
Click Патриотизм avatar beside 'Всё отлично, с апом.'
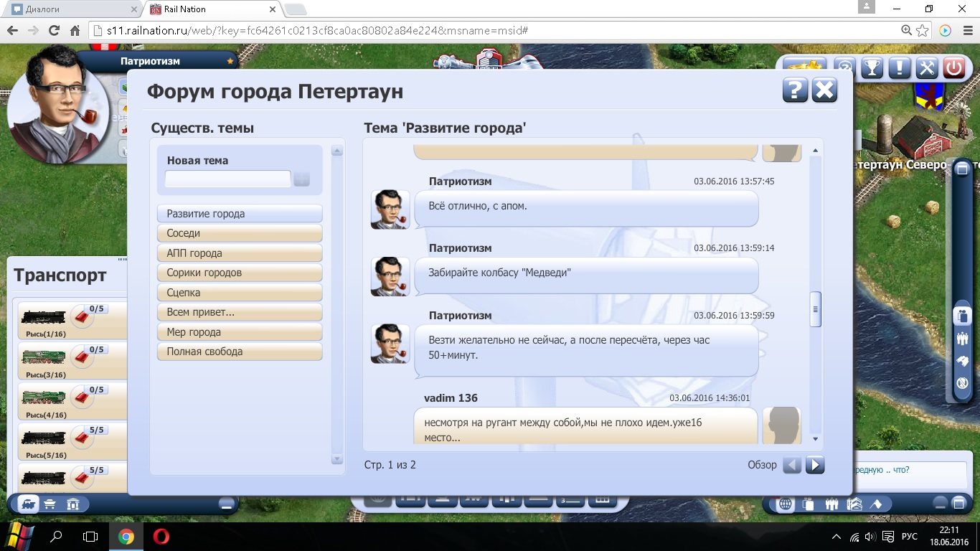pos(390,209)
